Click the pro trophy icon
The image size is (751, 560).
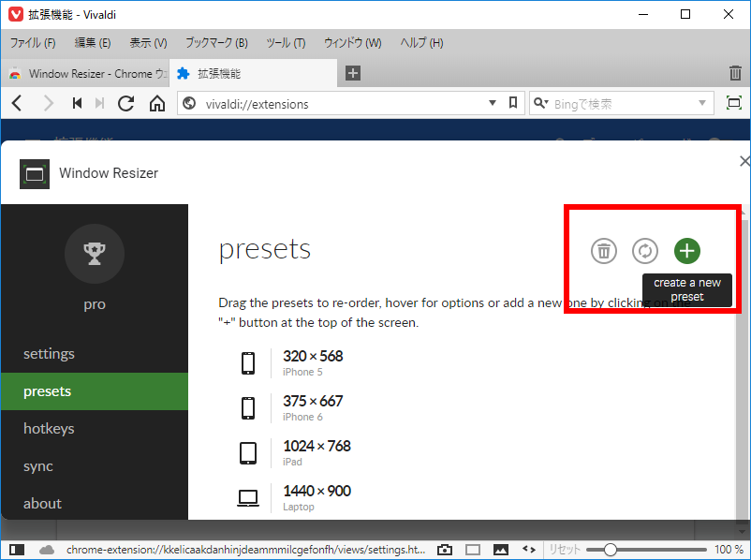tap(95, 254)
